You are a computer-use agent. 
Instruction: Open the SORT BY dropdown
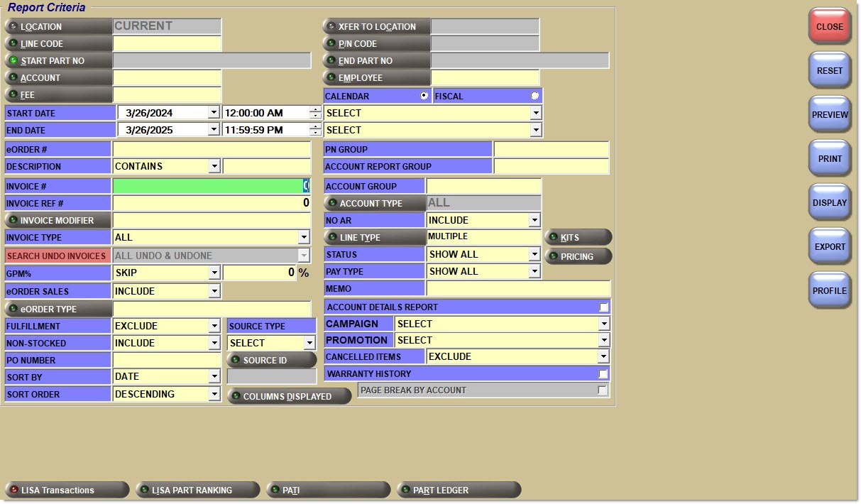214,377
